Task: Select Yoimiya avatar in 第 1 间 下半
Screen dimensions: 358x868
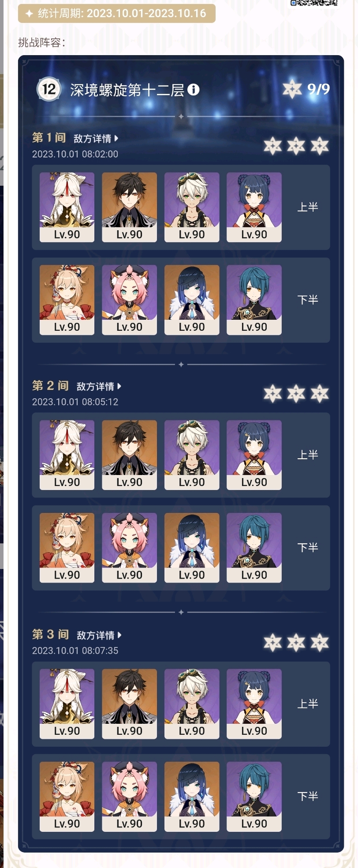Action: pos(67,300)
